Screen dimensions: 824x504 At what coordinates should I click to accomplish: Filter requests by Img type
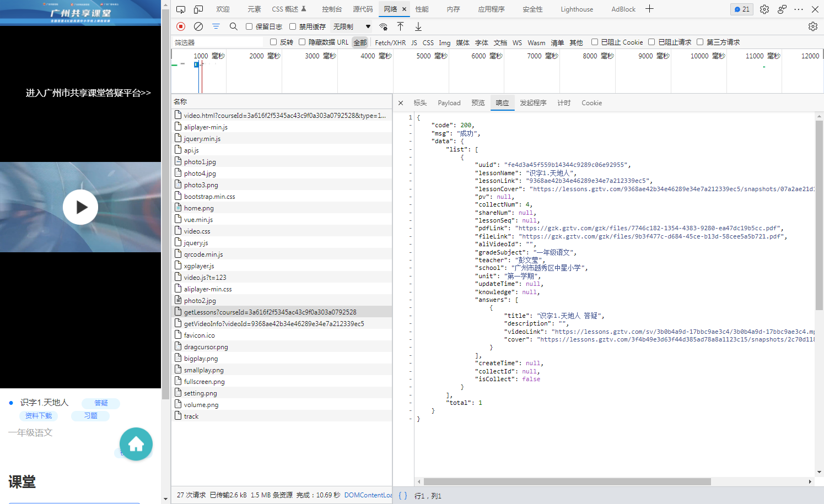(444, 42)
